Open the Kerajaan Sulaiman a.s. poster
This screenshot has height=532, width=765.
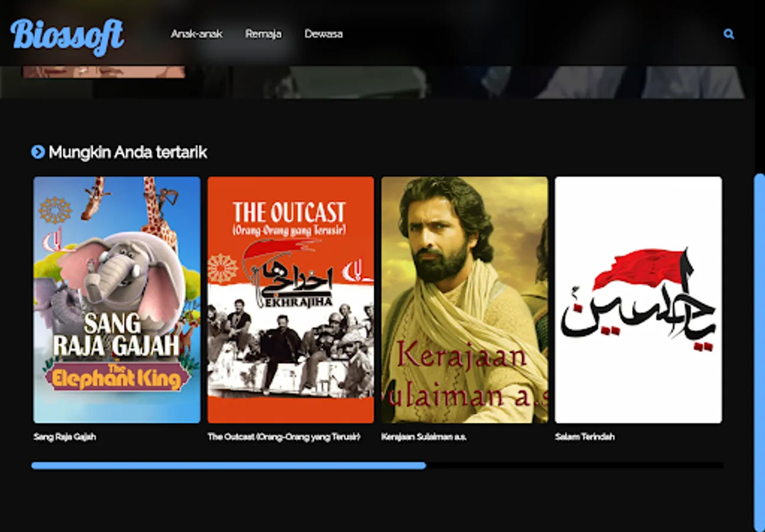465,300
